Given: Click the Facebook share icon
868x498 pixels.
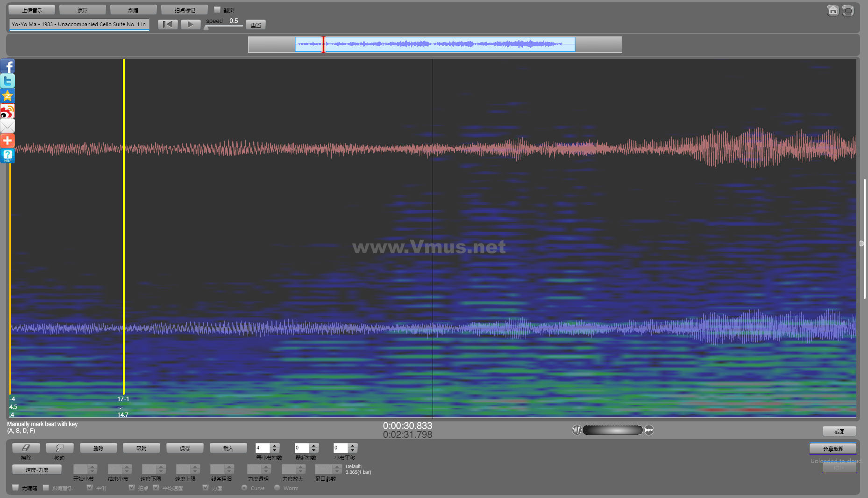Looking at the screenshot, I should pyautogui.click(x=7, y=66).
